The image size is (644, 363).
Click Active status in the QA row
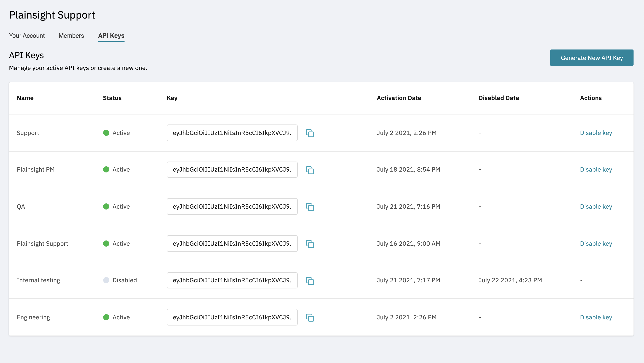(116, 206)
